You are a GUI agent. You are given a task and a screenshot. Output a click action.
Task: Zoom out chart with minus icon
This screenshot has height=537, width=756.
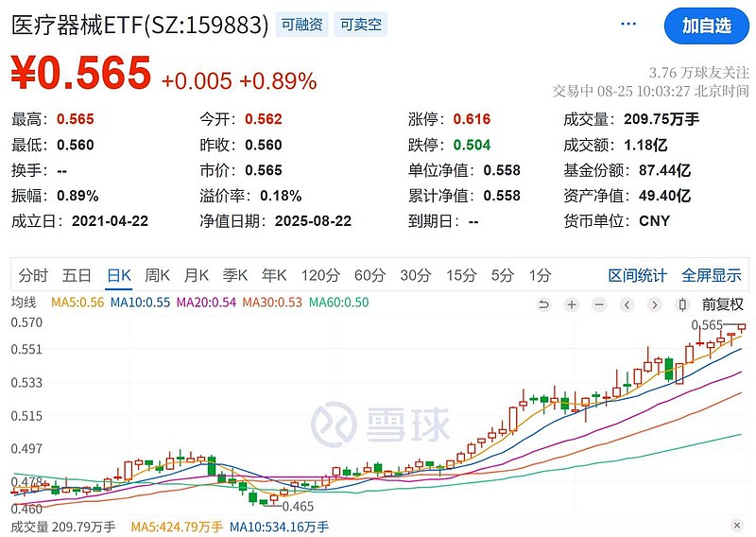599,304
